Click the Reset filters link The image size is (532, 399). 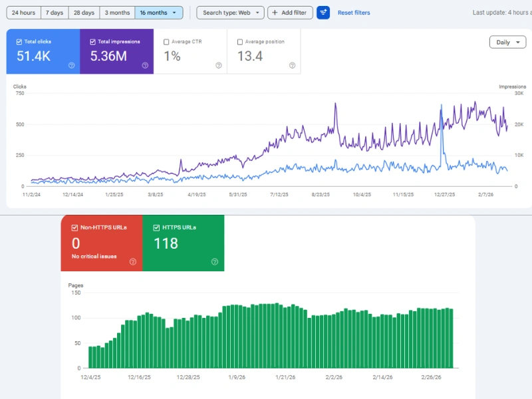tap(354, 13)
